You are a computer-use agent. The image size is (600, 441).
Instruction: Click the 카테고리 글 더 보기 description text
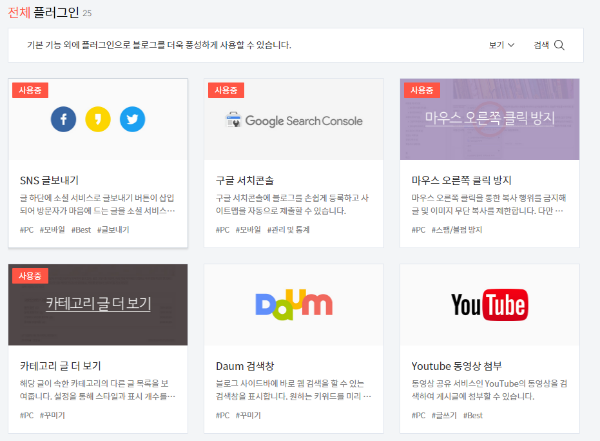[98, 390]
